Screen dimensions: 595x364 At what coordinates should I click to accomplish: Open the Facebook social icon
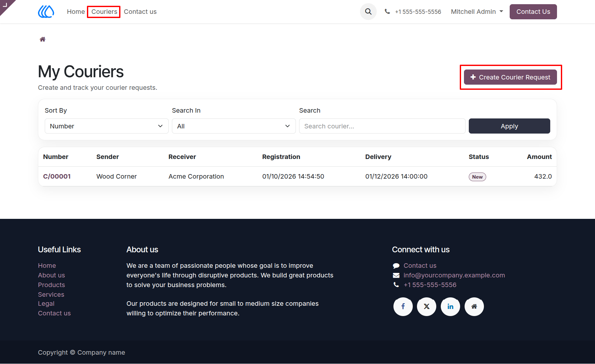coord(403,306)
